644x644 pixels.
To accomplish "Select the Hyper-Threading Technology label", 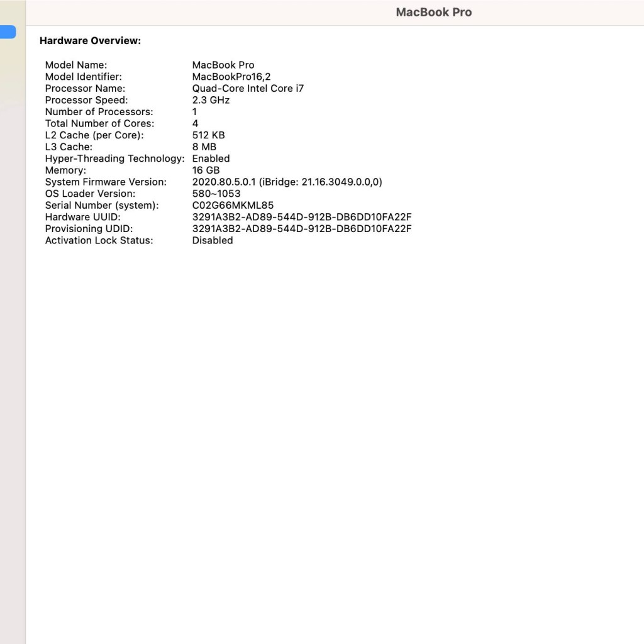I will click(114, 158).
